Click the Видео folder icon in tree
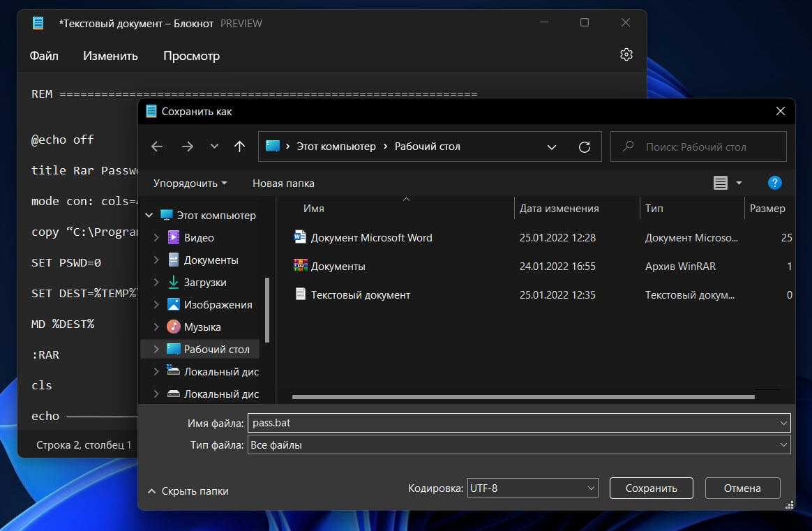Screen dimensions: 812x531 click(x=174, y=237)
